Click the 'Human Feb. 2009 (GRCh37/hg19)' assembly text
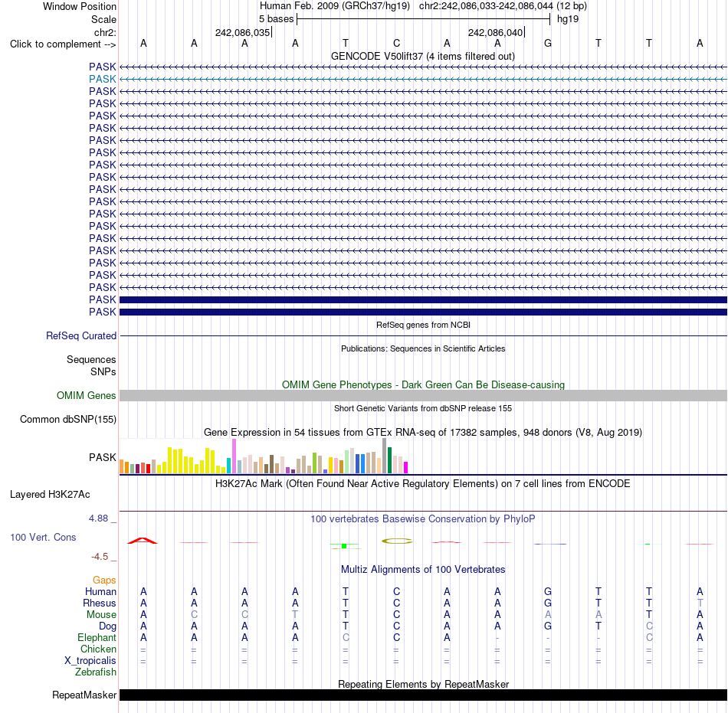Screen dimensions: 728x713 pos(335,6)
